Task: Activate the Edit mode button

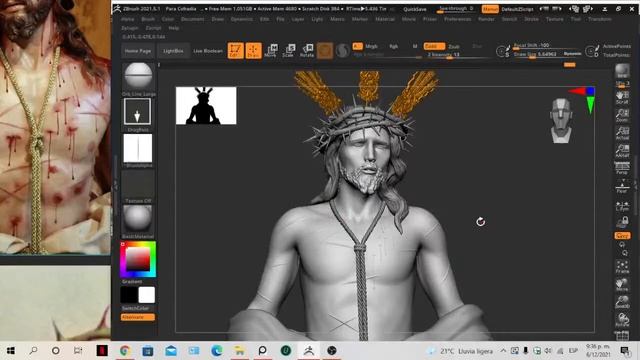Action: click(236, 51)
